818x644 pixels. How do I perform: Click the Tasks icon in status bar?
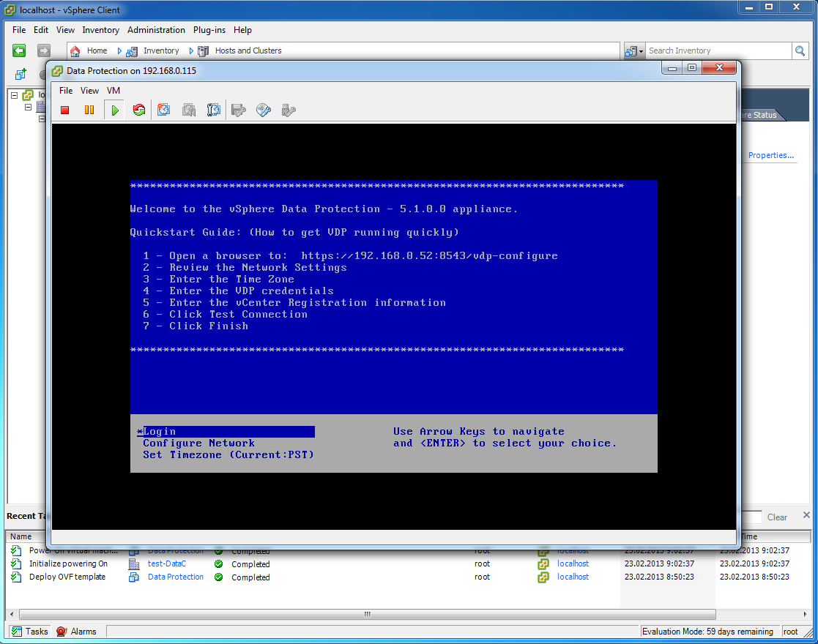point(18,632)
